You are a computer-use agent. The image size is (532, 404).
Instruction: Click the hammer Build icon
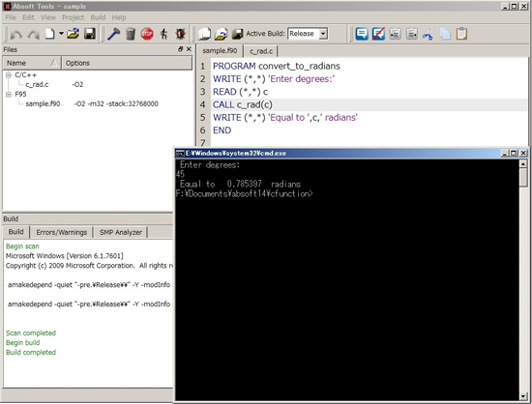tap(113, 34)
